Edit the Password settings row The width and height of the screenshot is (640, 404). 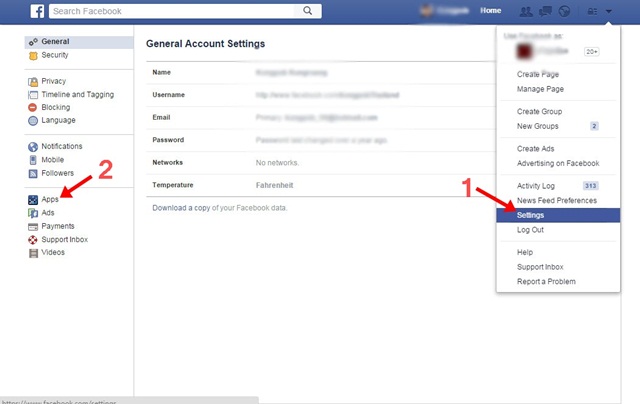coord(321,140)
